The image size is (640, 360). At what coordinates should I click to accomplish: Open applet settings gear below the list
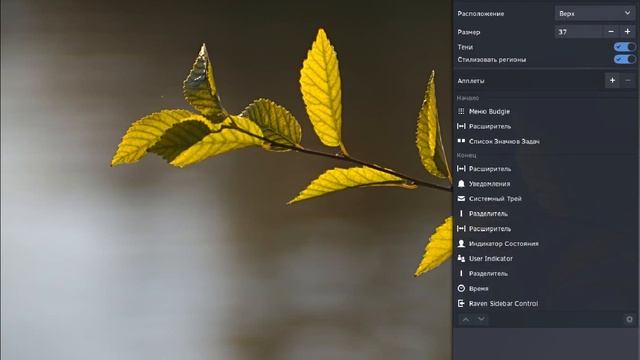[x=629, y=319]
